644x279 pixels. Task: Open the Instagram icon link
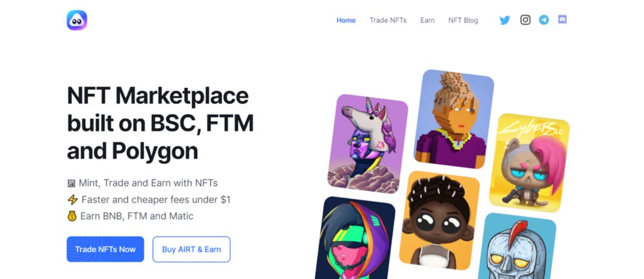coord(526,20)
